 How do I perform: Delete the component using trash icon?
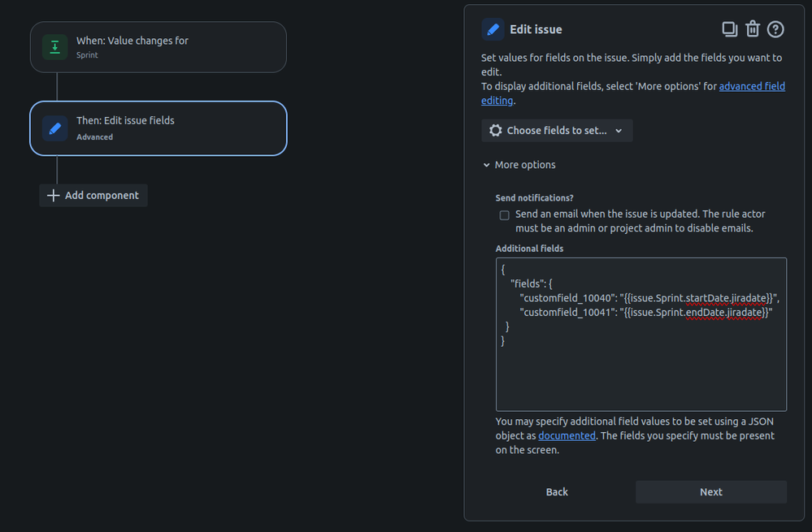[x=753, y=29]
